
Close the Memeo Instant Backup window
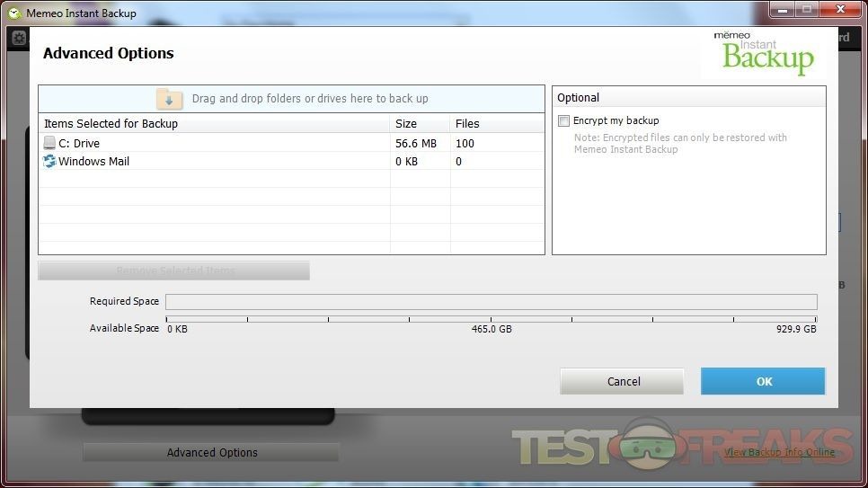point(840,10)
